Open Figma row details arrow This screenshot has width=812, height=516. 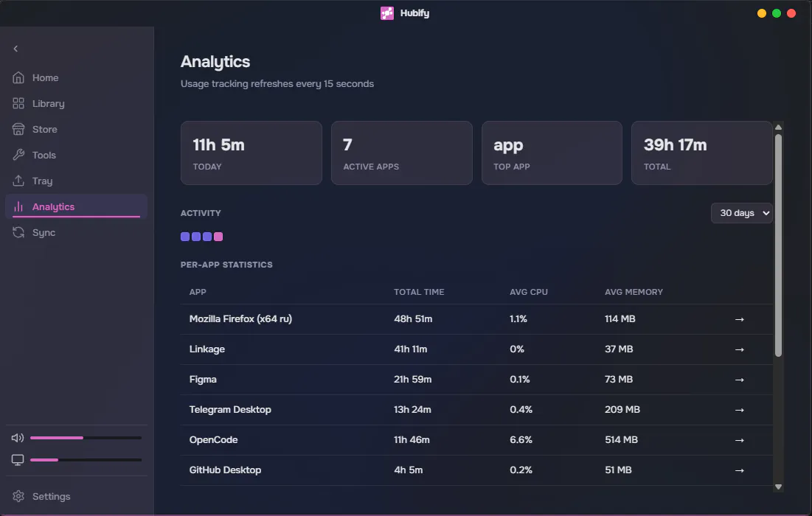(740, 380)
